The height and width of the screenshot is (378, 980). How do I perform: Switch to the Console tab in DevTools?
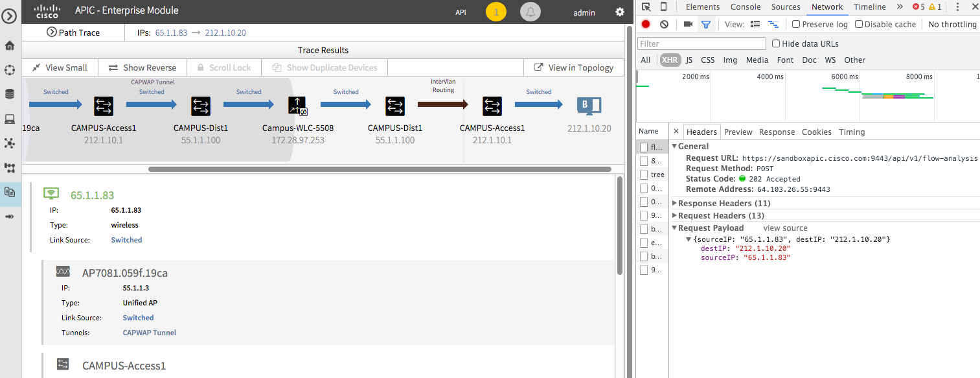(746, 7)
